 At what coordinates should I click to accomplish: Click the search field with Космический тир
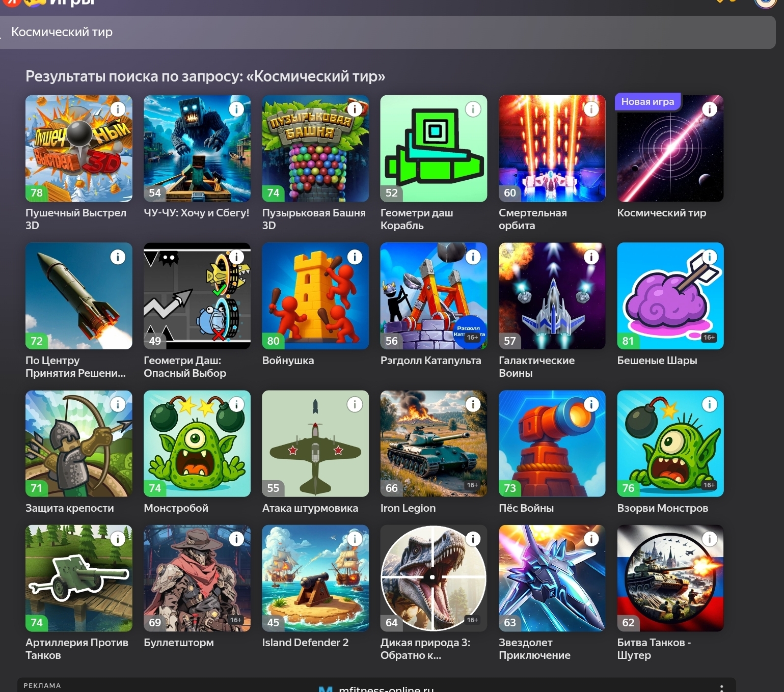387,32
